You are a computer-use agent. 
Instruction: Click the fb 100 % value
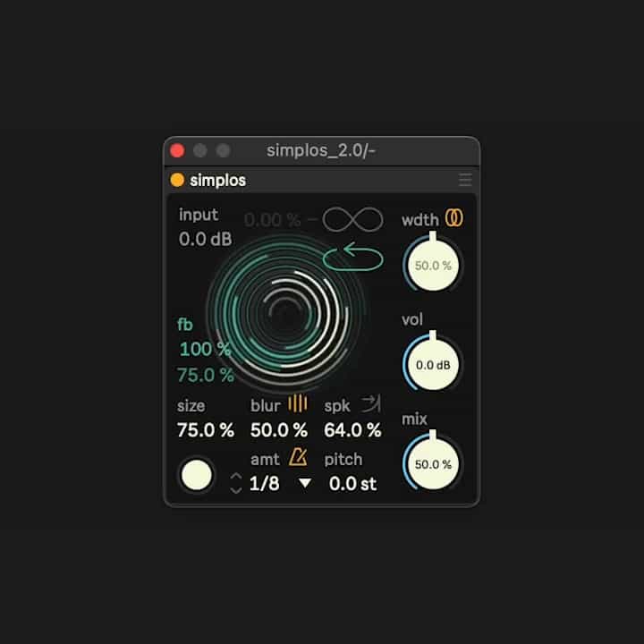[x=206, y=349]
